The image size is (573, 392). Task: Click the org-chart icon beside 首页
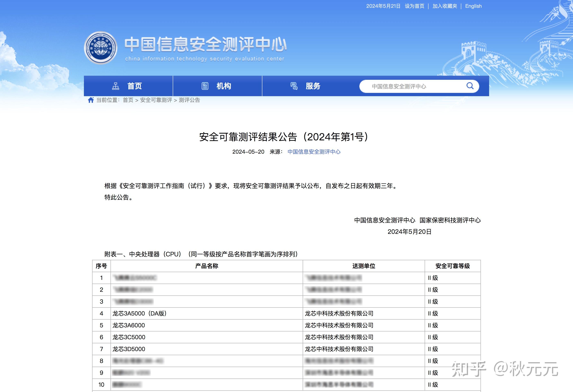point(115,86)
